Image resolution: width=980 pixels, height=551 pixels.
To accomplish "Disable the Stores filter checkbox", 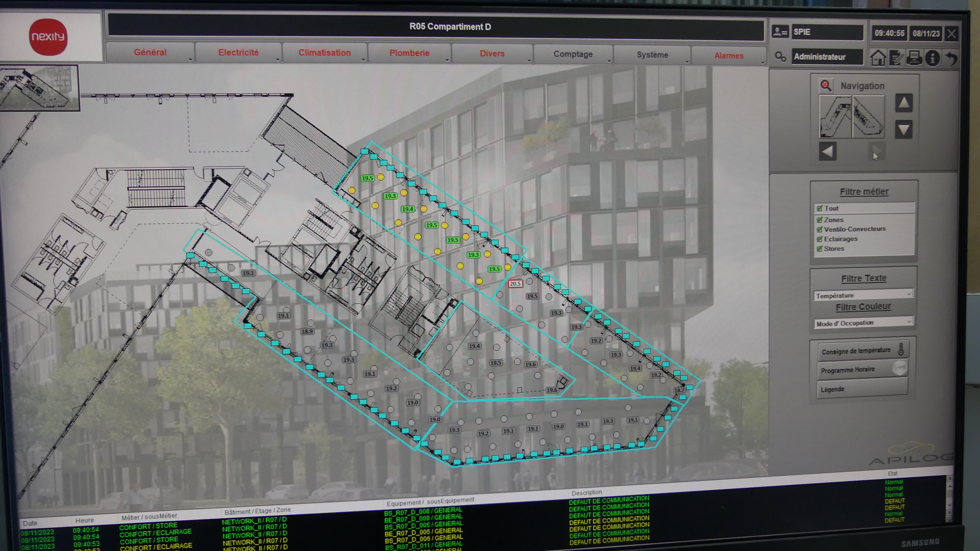I will point(820,249).
